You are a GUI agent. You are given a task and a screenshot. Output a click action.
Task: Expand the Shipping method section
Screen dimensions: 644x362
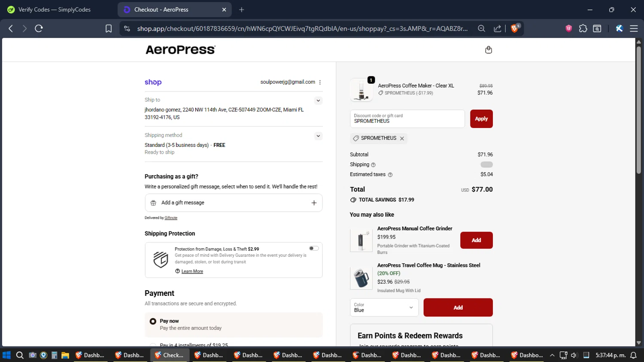point(318,136)
